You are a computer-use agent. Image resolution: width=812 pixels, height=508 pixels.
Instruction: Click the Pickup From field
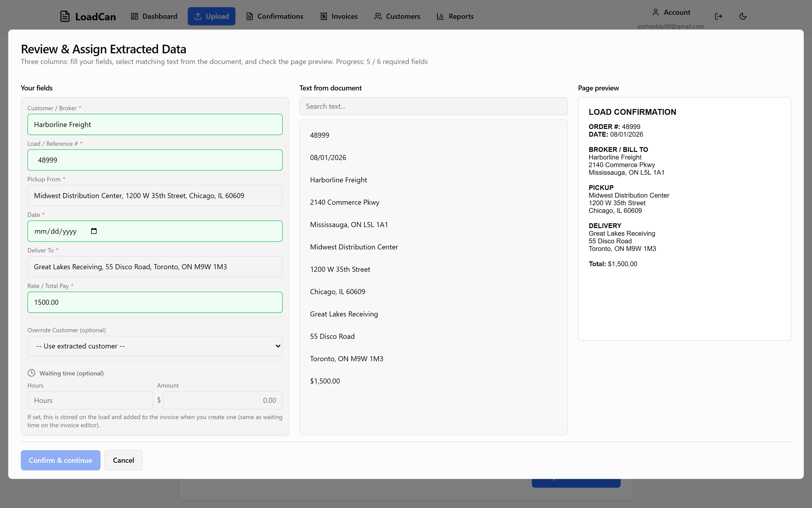coord(155,196)
